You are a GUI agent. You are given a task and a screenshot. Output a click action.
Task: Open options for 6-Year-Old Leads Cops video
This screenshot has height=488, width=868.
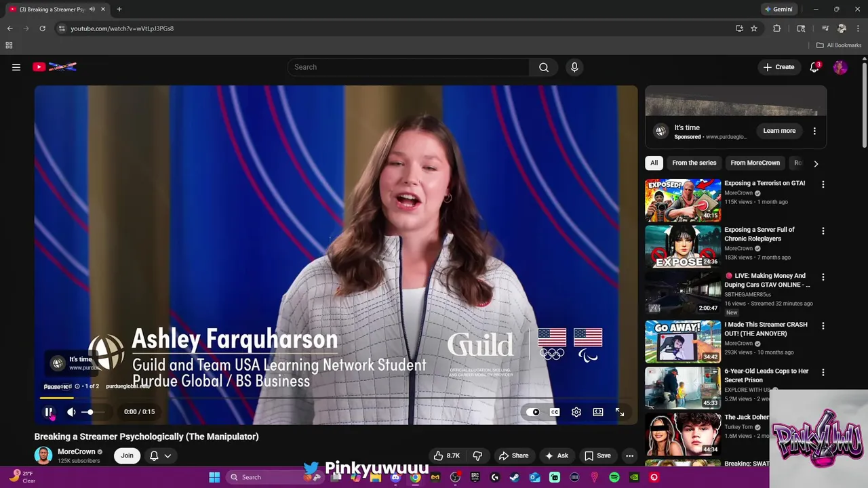tap(823, 373)
